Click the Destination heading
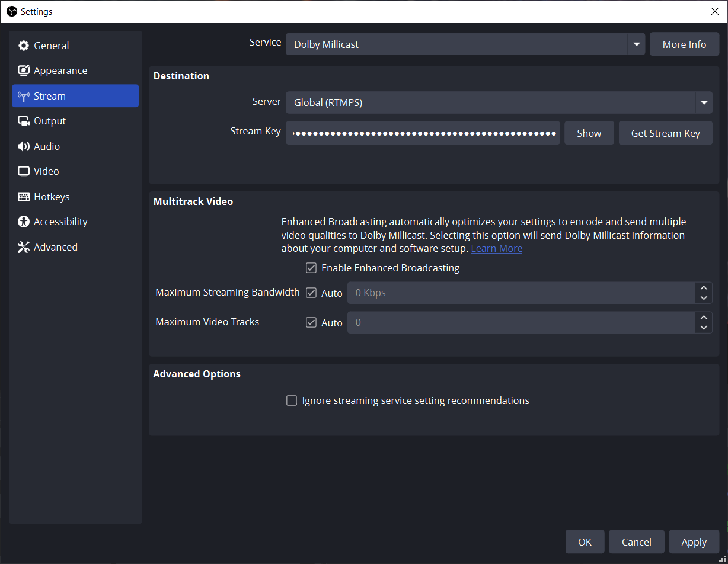 pos(181,76)
